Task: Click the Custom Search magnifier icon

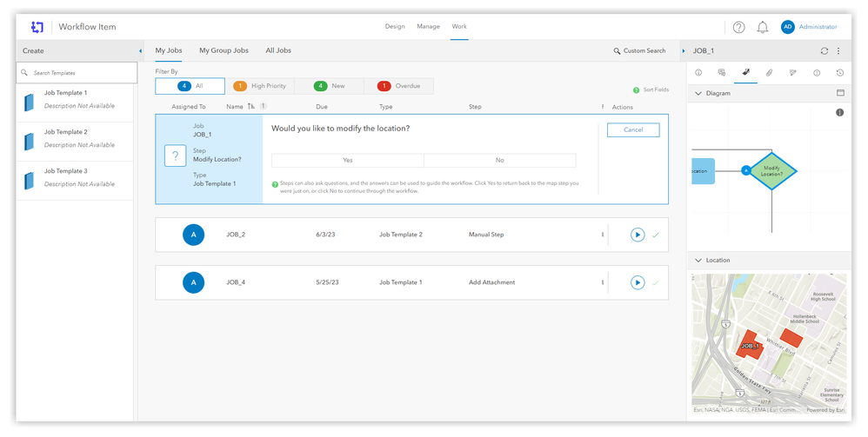Action: [x=617, y=51]
